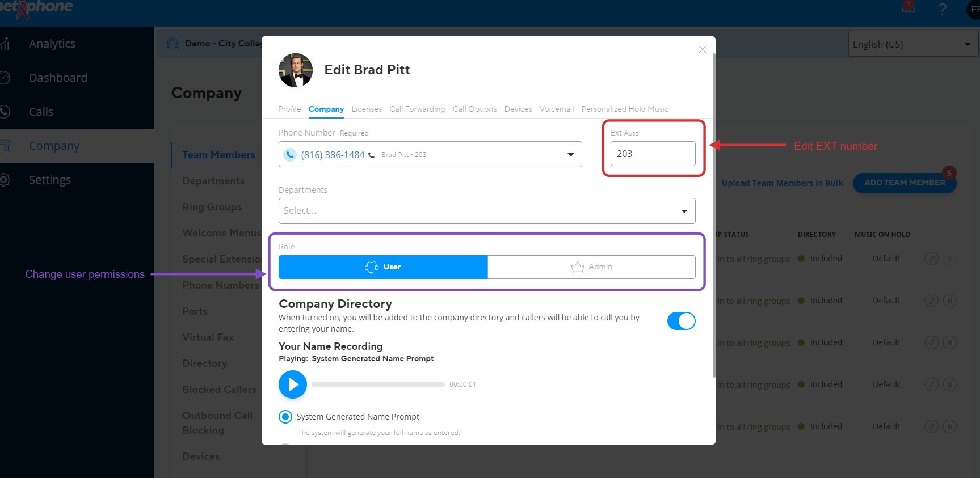Click the Add Team Member button
Screen dimensions: 980x478
(905, 183)
